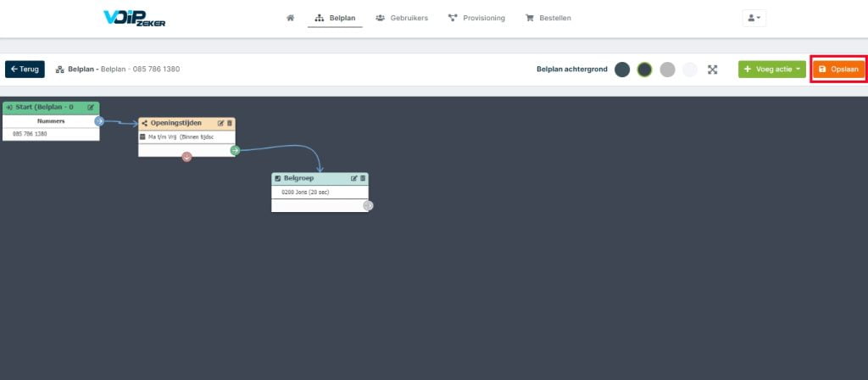Click the Nummers header in Start node
The image size is (868, 380).
(x=51, y=120)
